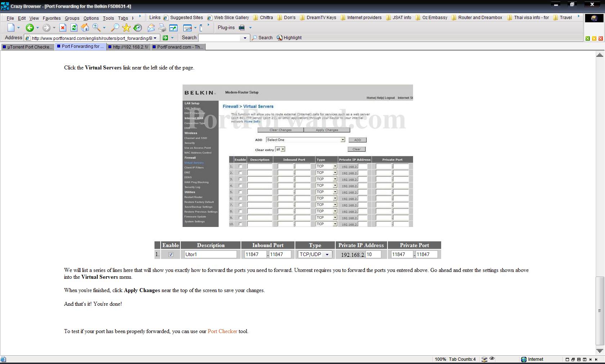Image resolution: width=605 pixels, height=364 pixels.
Task: Expand the menu bar overflow chevron
Action: point(140,16)
